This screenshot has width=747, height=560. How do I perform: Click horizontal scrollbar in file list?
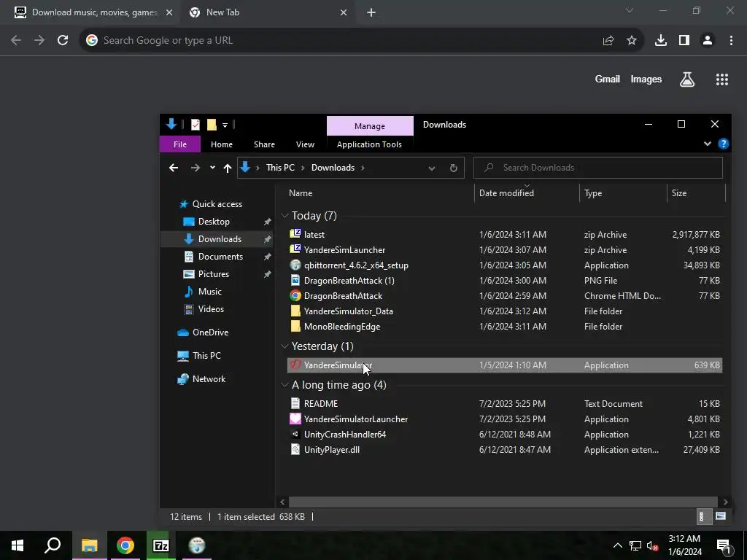[503, 502]
